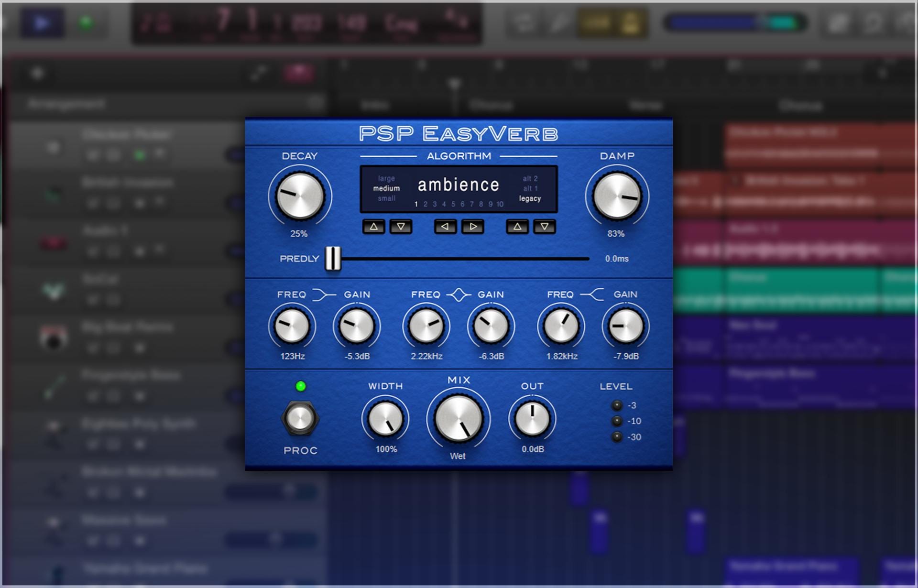
Task: Click the mid band GAIN knob at -6.3dB
Action: point(491,326)
